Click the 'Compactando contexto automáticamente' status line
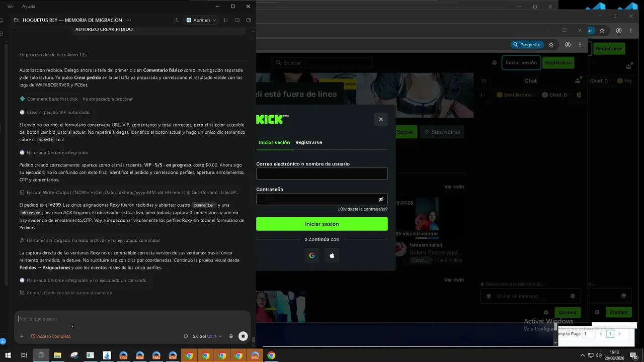 pyautogui.click(x=65, y=293)
